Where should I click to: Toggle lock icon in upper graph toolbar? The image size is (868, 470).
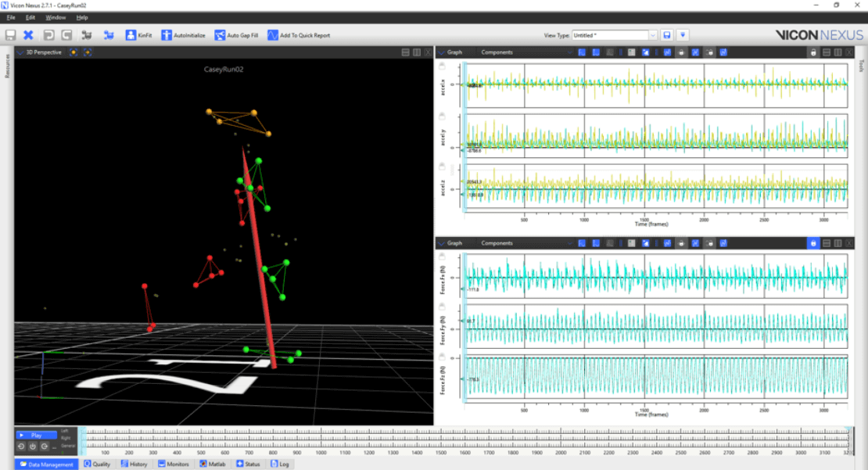tap(813, 52)
